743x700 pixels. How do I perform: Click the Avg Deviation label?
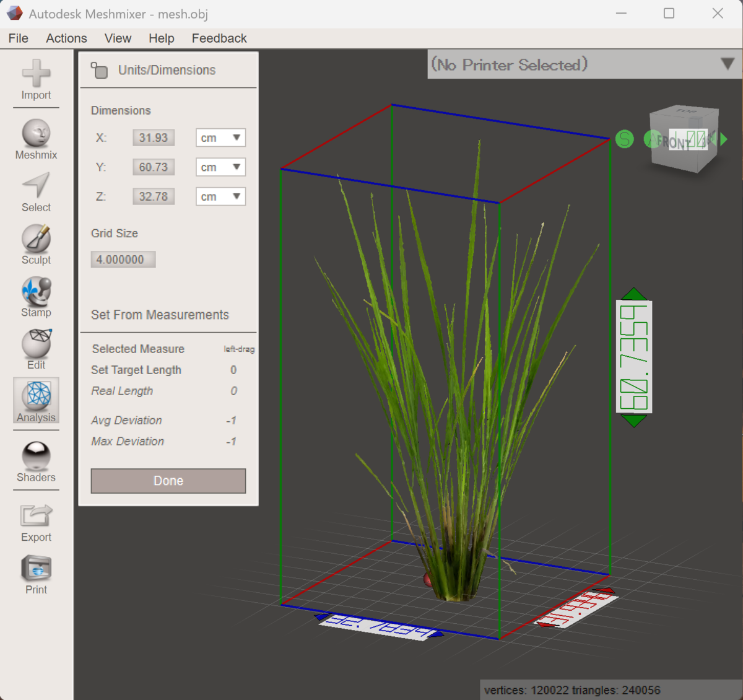pos(126,421)
